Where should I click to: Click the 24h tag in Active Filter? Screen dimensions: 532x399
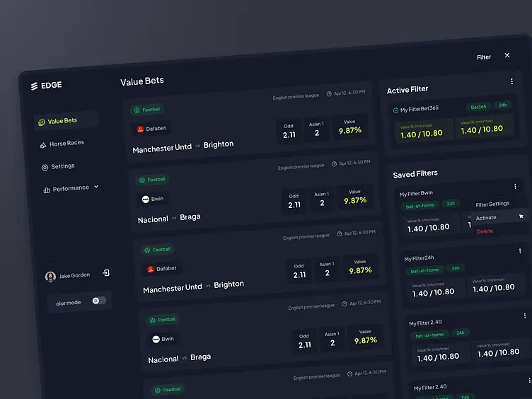[503, 105]
